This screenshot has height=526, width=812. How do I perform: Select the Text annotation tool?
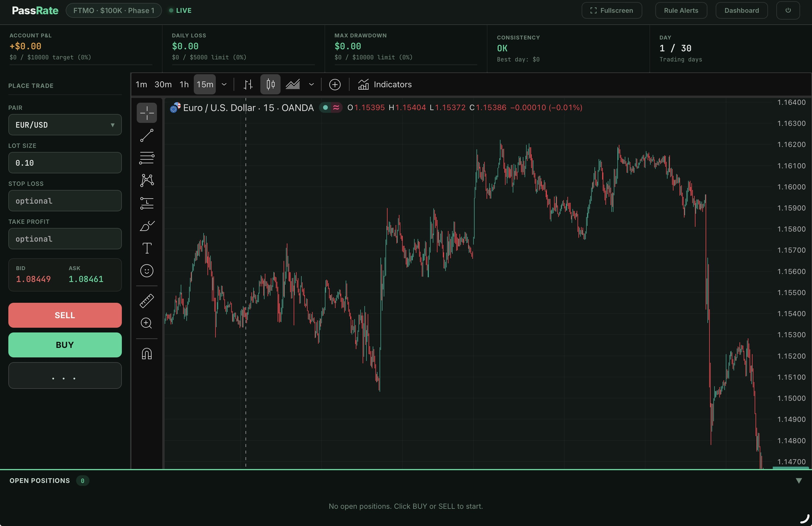pyautogui.click(x=147, y=248)
